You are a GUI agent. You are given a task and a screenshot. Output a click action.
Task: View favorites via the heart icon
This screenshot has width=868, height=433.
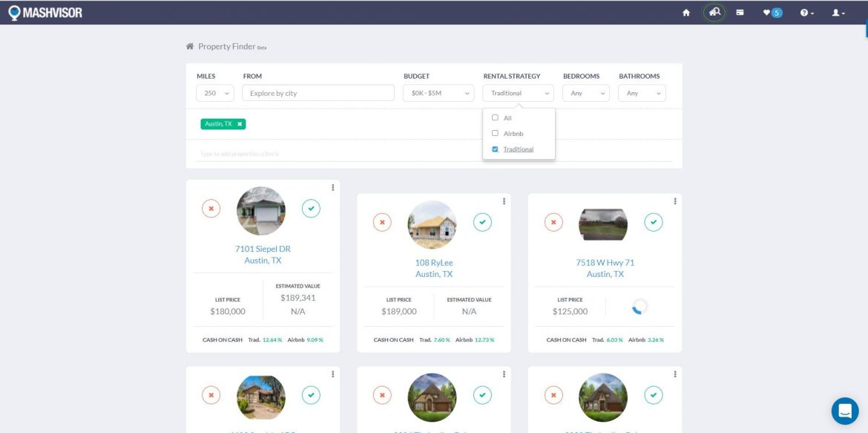point(769,13)
